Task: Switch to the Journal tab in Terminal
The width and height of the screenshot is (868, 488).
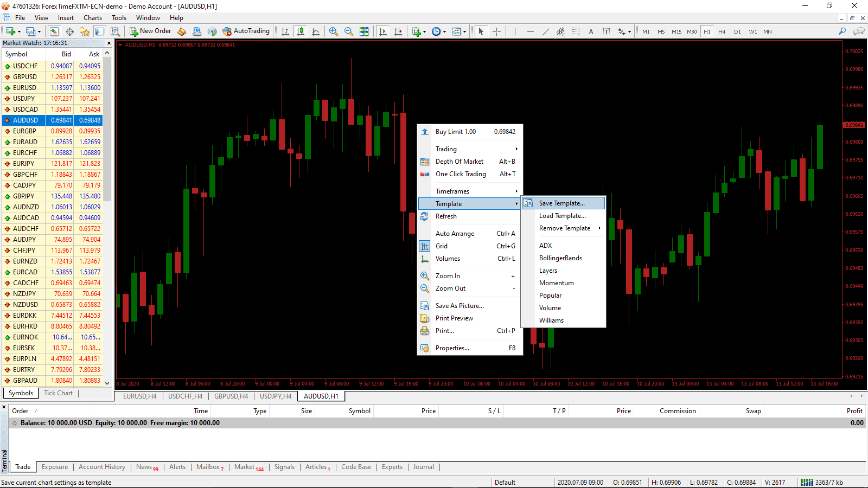Action: point(423,467)
